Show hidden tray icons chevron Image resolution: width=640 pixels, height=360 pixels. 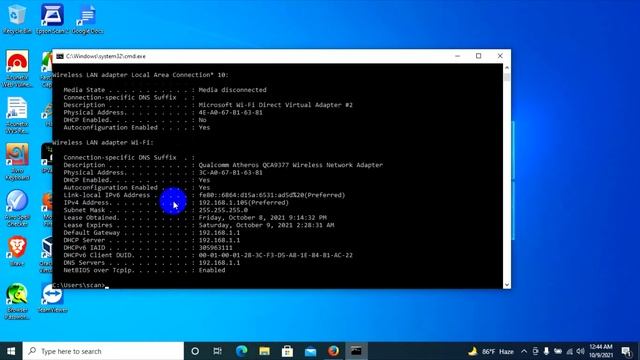pyautogui.click(x=524, y=351)
